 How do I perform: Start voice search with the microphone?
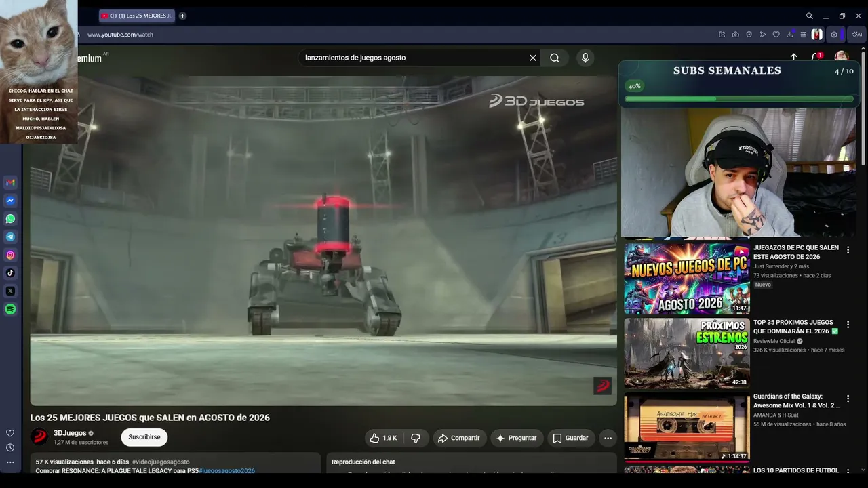coord(585,58)
